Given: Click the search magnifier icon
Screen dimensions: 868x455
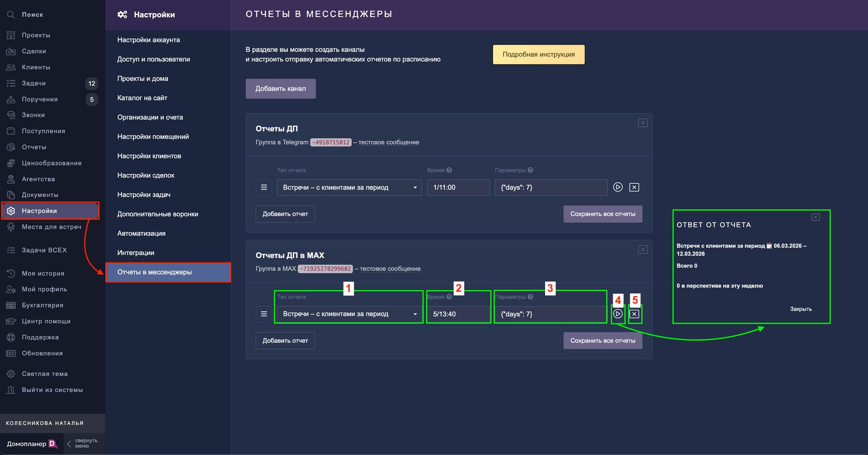Looking at the screenshot, I should [x=10, y=15].
